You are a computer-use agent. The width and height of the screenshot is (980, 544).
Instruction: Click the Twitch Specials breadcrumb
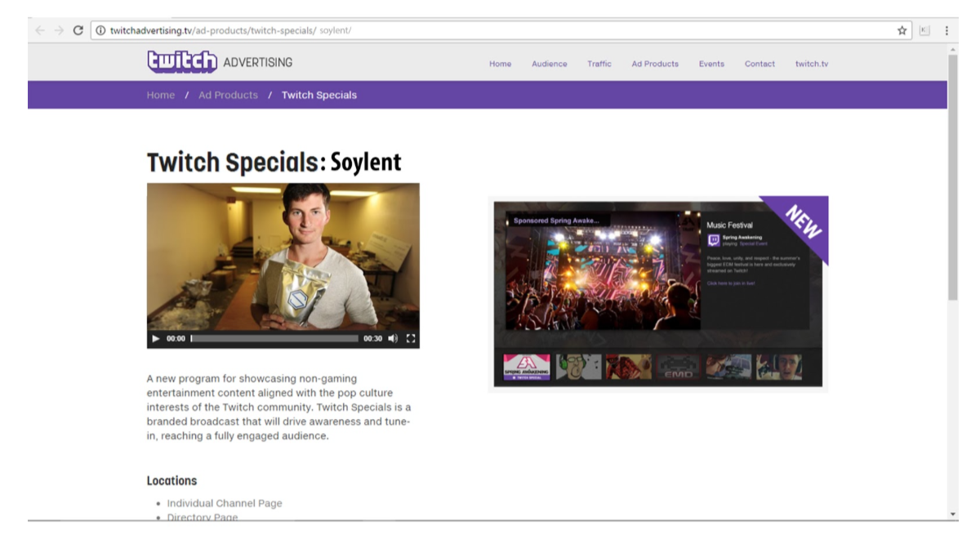pyautogui.click(x=319, y=95)
